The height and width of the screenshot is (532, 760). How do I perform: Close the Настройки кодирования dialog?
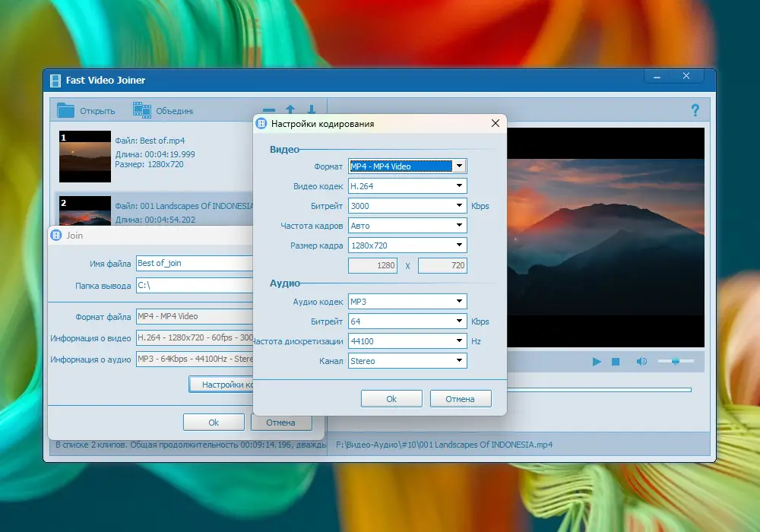[496, 123]
